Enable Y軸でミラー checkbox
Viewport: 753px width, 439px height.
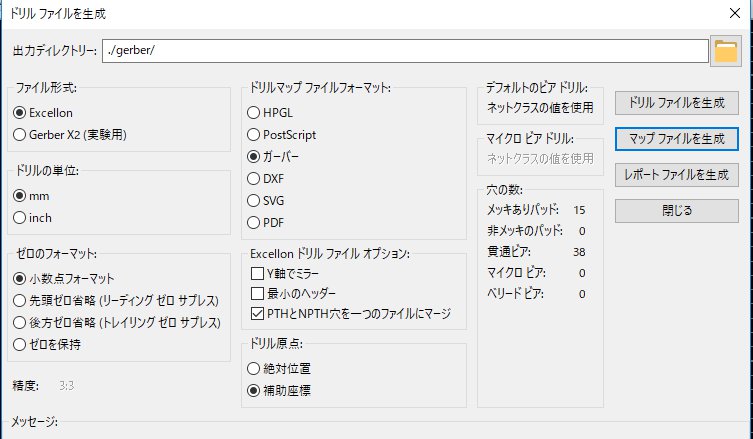point(257,272)
